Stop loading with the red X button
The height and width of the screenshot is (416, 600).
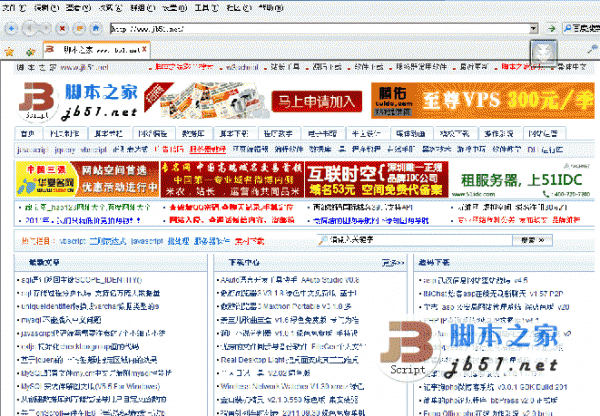click(x=62, y=28)
